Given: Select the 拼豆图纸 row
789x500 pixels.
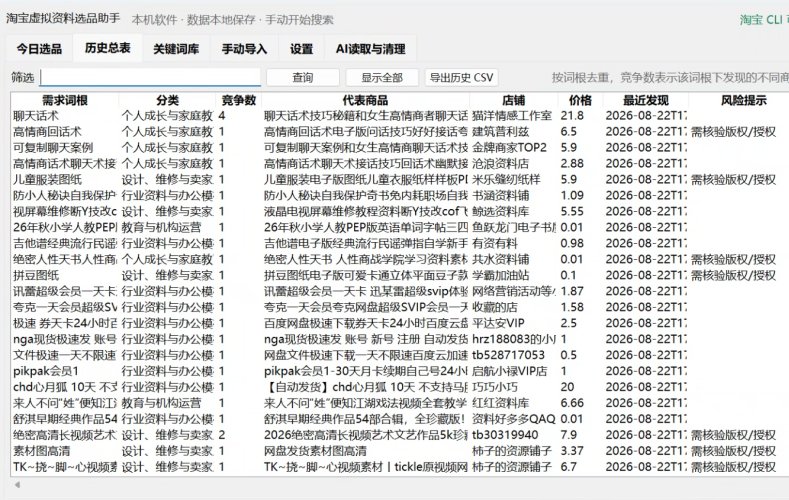Looking at the screenshot, I should (x=400, y=275).
